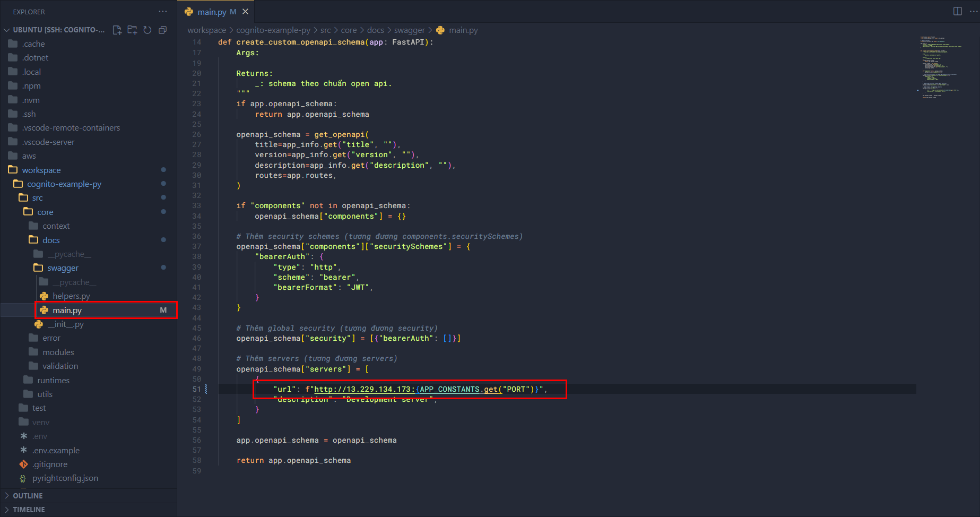Close the main.py editor tab
The image size is (980, 517).
click(245, 12)
